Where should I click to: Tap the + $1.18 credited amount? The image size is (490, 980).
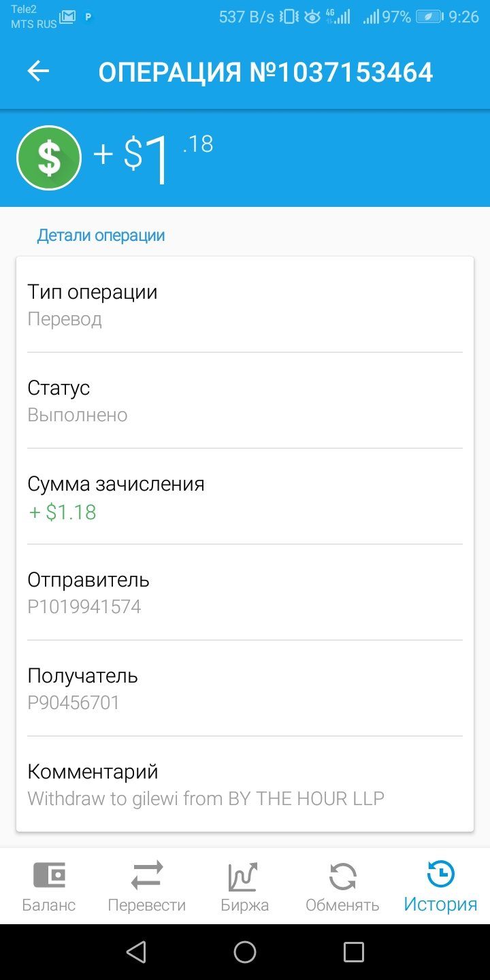point(62,512)
